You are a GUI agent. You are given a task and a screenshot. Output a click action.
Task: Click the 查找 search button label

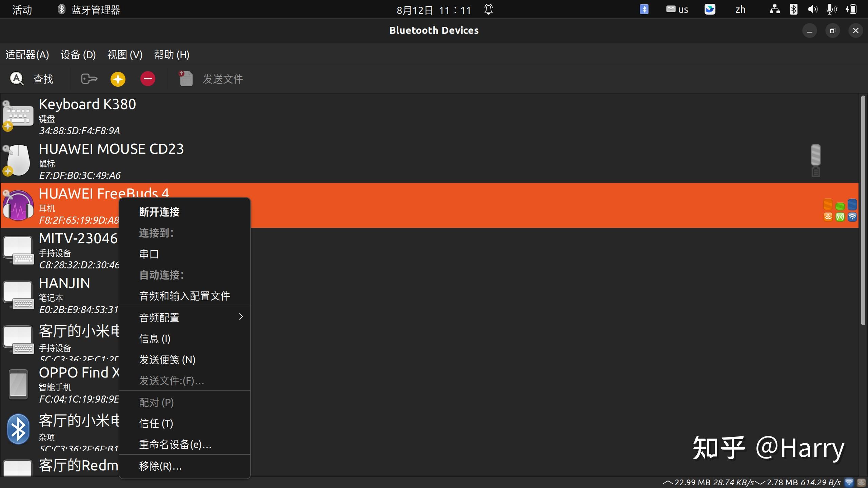(43, 79)
